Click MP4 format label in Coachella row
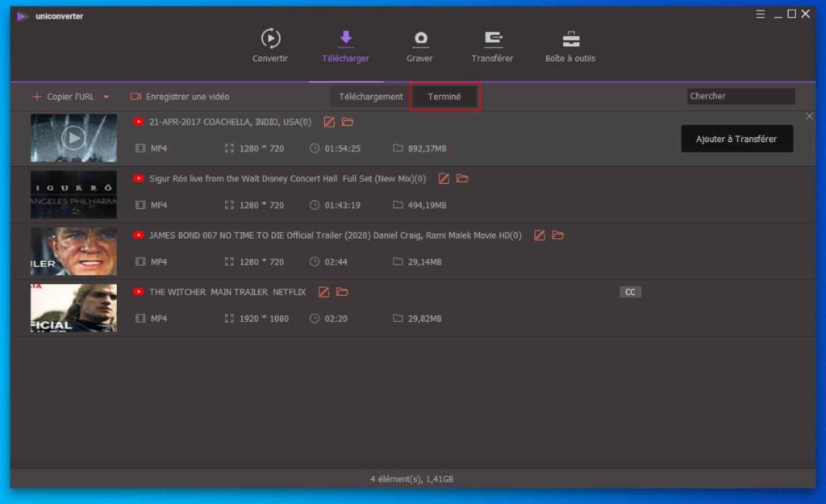This screenshot has width=826, height=504. pyautogui.click(x=159, y=149)
